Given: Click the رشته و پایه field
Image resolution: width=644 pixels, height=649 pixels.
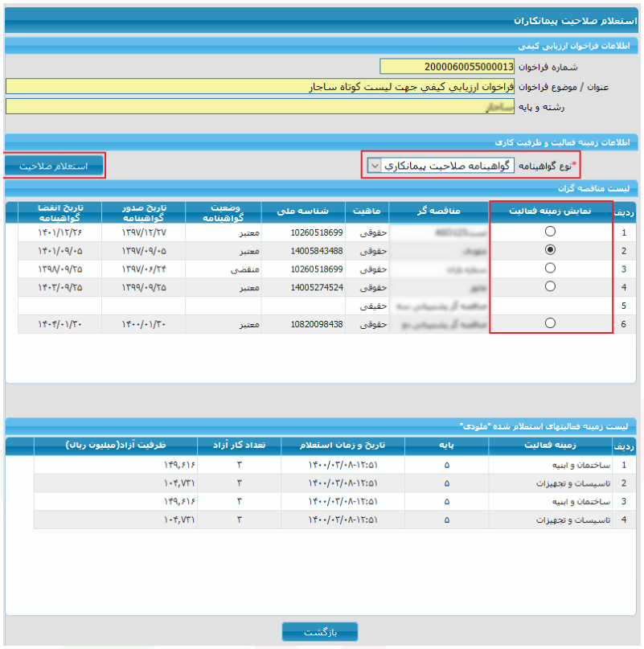Looking at the screenshot, I should (260, 107).
